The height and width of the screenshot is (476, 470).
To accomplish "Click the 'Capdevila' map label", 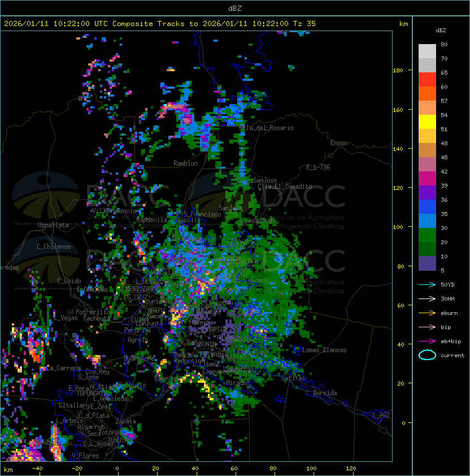I will pyautogui.click(x=152, y=220).
